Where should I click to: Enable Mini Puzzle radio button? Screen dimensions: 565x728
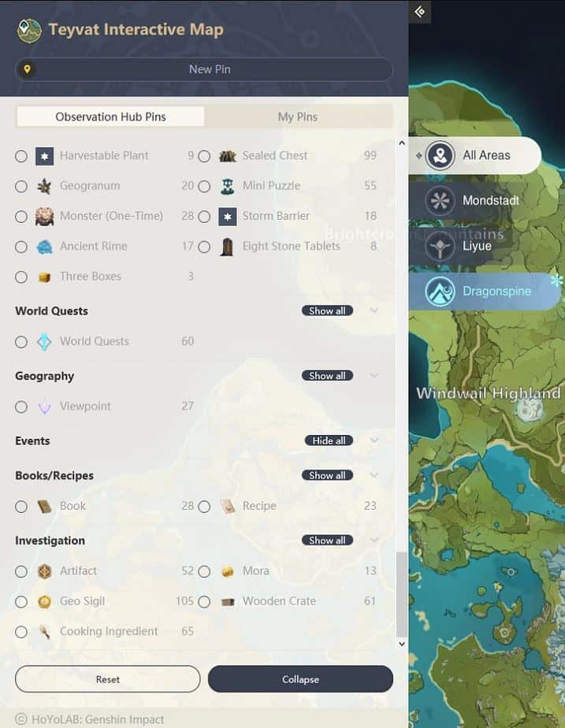(x=204, y=186)
